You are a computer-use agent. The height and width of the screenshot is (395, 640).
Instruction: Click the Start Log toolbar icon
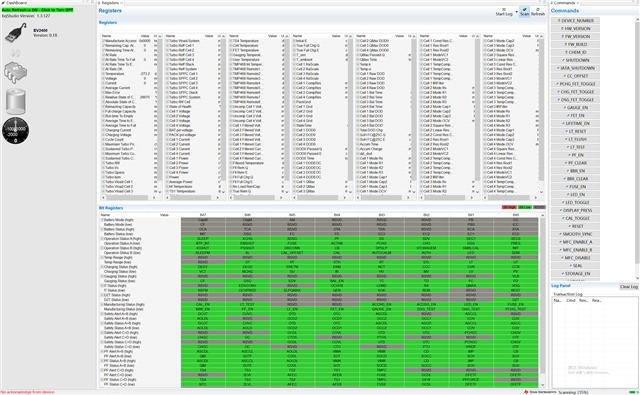(x=504, y=12)
